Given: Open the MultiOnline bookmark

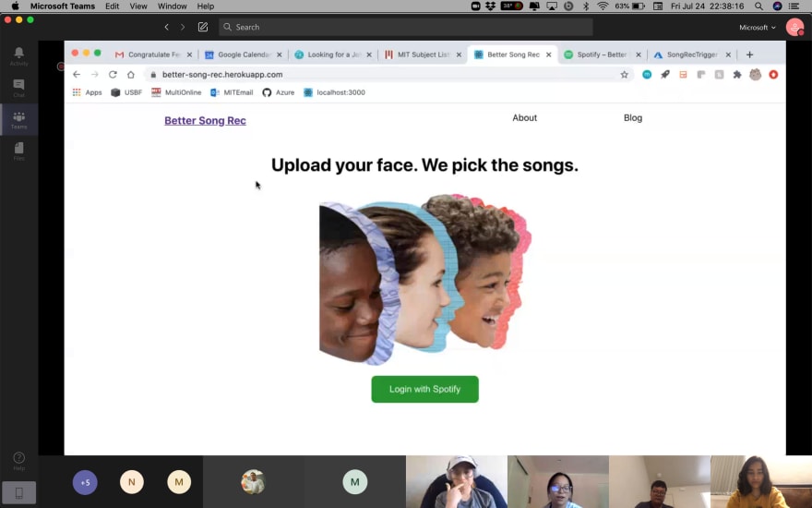Looking at the screenshot, I should click(x=176, y=92).
